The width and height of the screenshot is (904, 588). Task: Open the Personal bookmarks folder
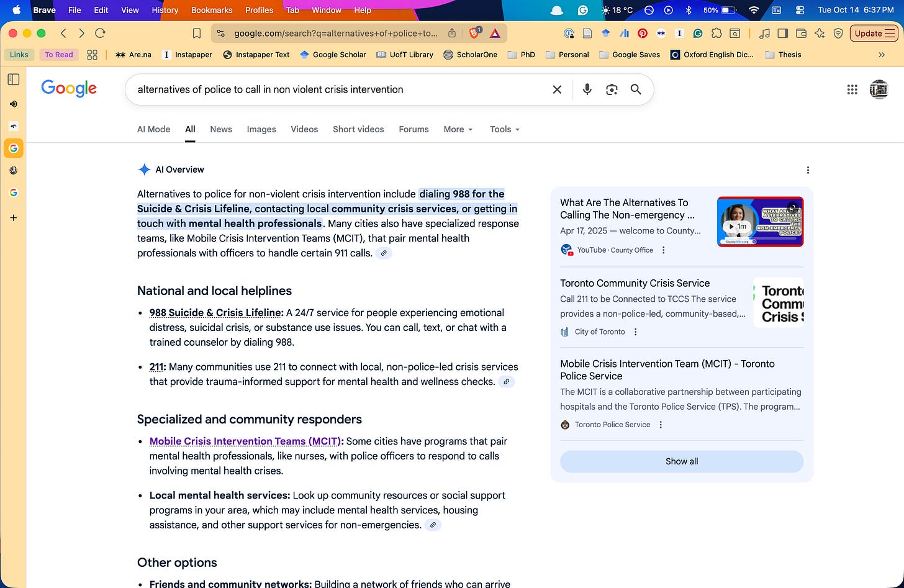567,55
